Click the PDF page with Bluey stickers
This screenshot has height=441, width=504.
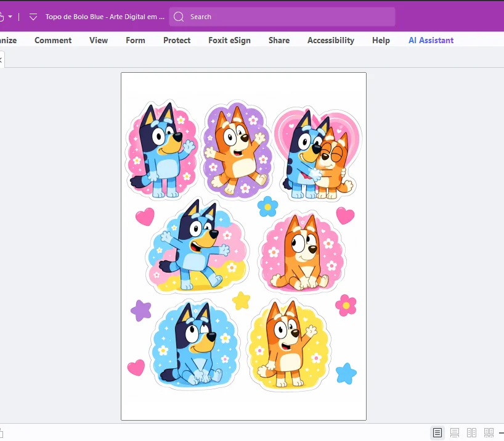point(243,246)
